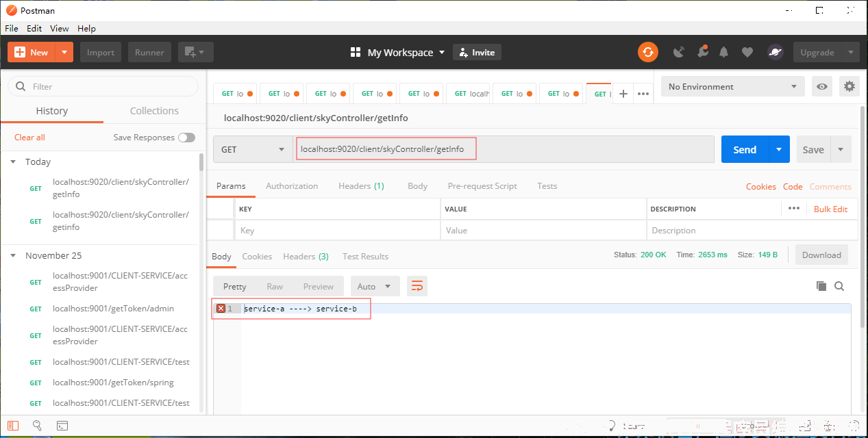Image resolution: width=868 pixels, height=438 pixels.
Task: Open the satellite capture requests icon
Action: point(678,52)
